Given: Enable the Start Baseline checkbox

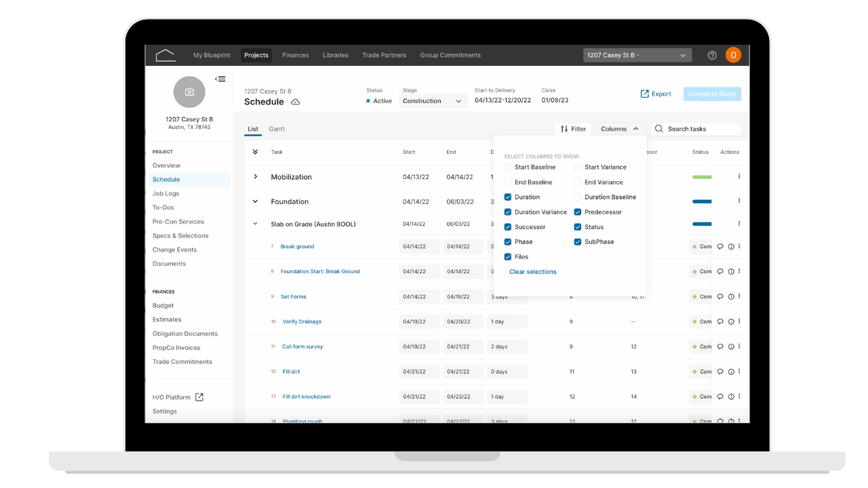Looking at the screenshot, I should 508,167.
